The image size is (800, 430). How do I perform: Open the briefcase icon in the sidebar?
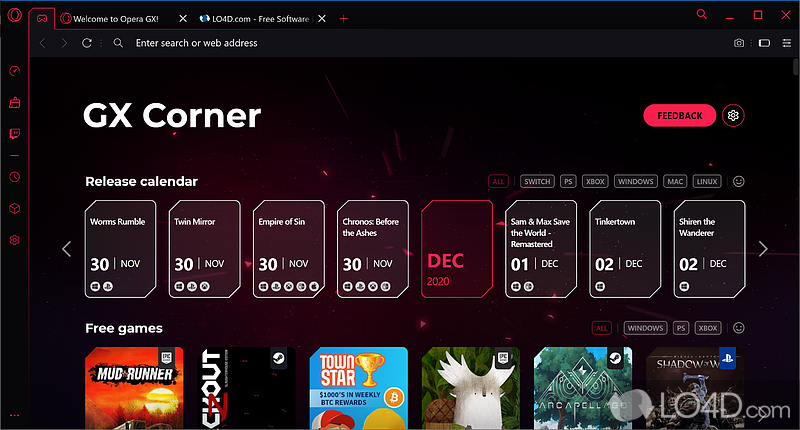14,103
